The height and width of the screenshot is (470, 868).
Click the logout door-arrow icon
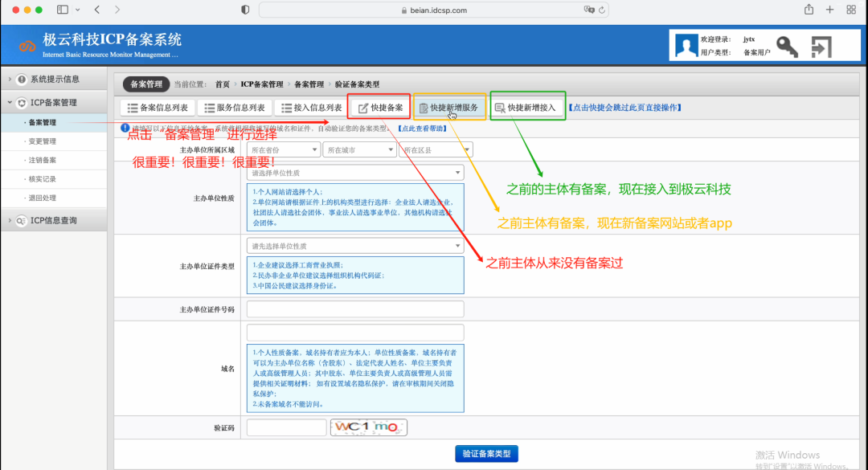pyautogui.click(x=821, y=47)
